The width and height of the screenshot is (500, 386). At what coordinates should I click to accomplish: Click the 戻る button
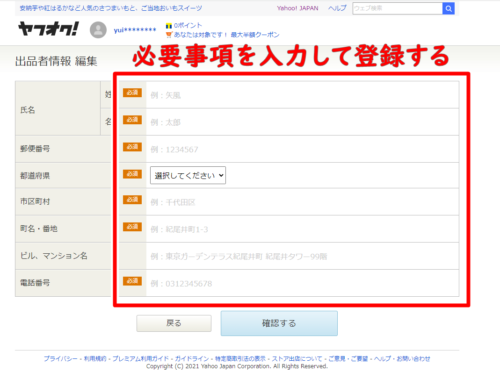coord(174,323)
